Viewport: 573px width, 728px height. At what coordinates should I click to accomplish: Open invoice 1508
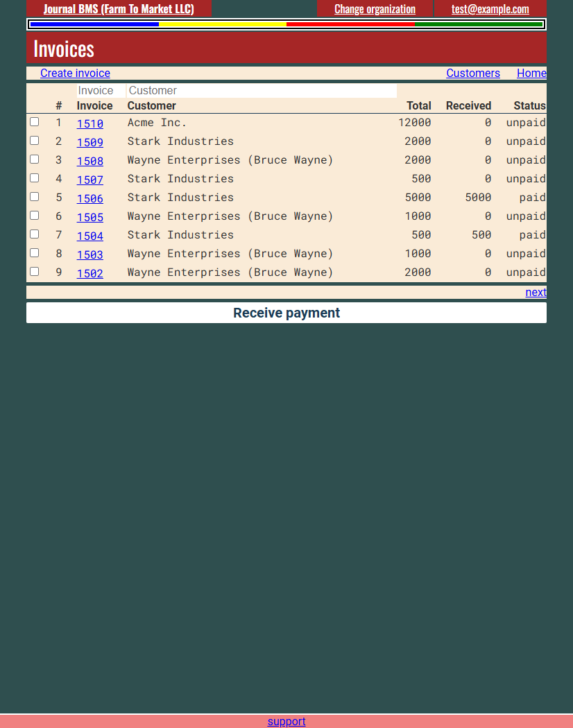tap(89, 161)
